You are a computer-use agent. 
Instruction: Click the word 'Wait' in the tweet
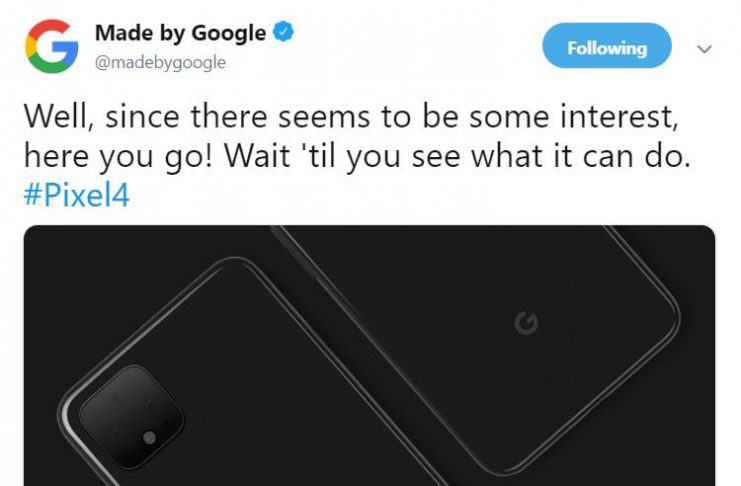257,156
